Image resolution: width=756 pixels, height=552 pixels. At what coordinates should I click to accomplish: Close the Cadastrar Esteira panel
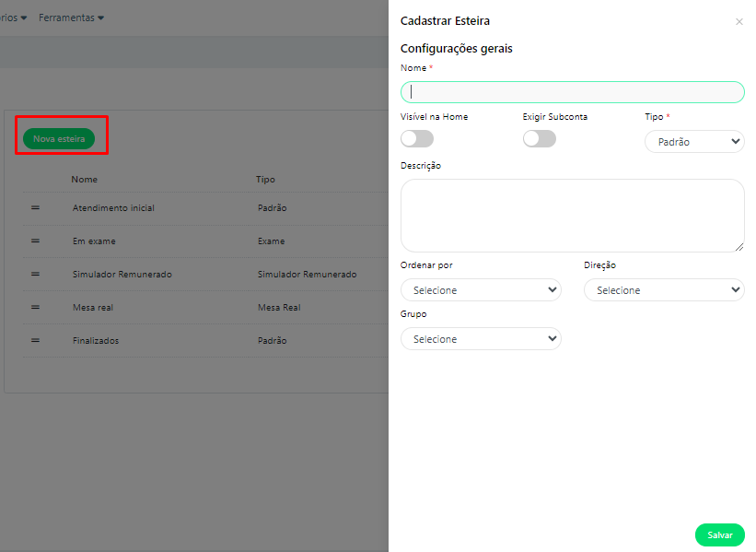(739, 22)
